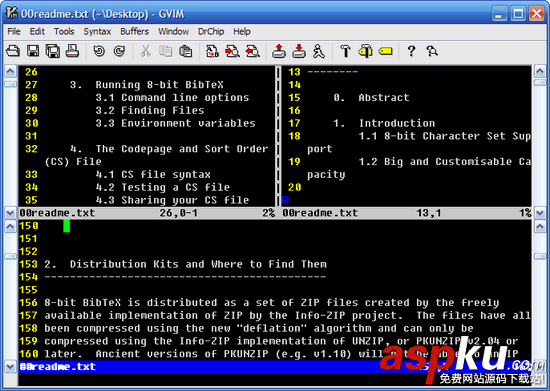Click the top-right pane status line 00readme.txt
Screen dimensions: 550x391
tap(320, 213)
